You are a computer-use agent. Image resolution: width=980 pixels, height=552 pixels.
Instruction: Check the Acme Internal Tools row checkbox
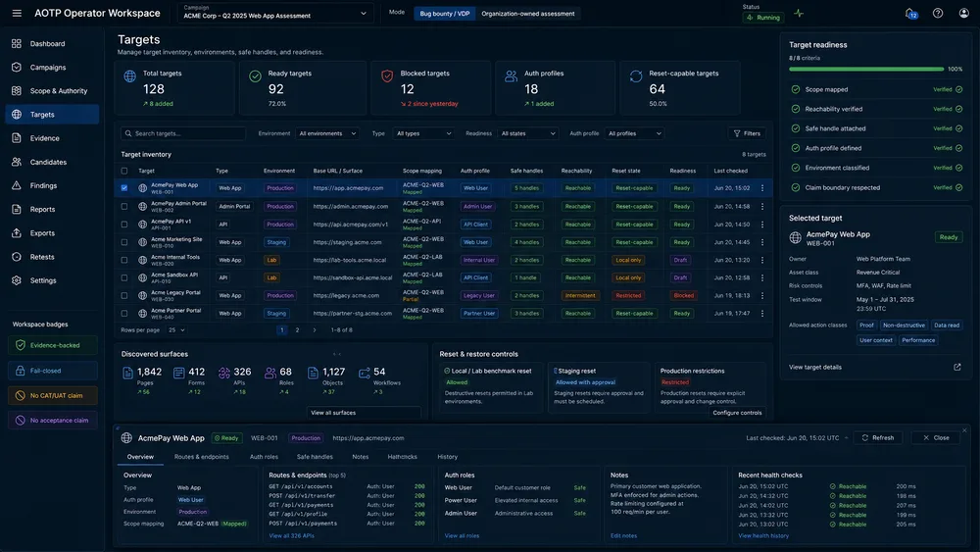coord(124,260)
